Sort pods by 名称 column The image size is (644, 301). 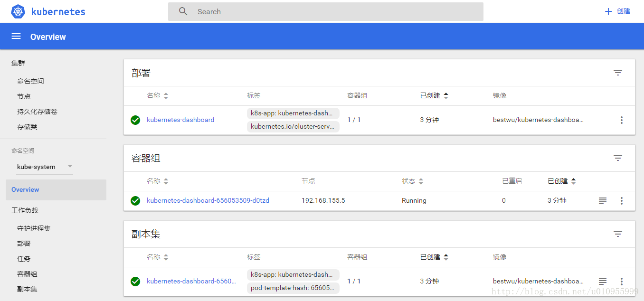[x=157, y=181]
